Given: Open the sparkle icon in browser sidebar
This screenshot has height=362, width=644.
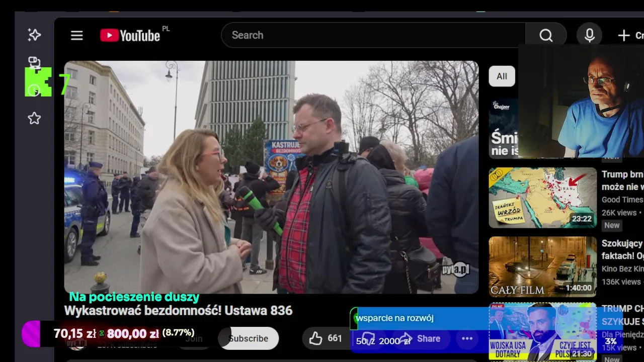Looking at the screenshot, I should [x=34, y=35].
